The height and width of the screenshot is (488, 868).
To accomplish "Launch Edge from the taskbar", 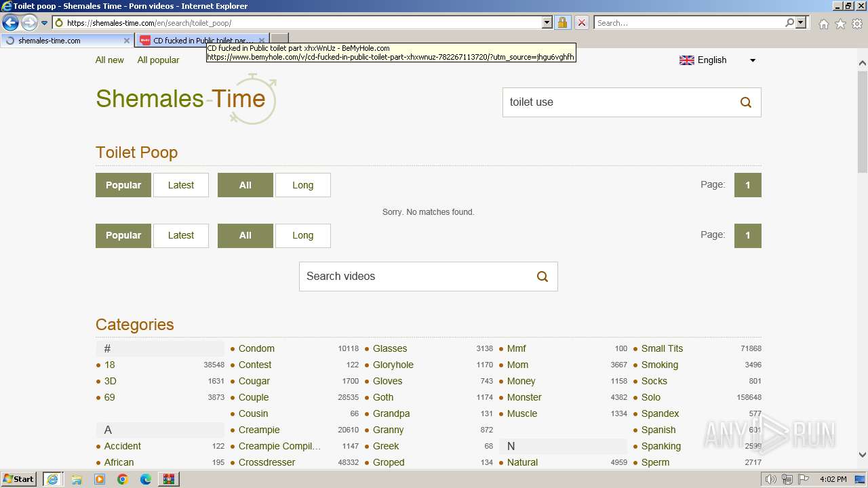I will (146, 479).
